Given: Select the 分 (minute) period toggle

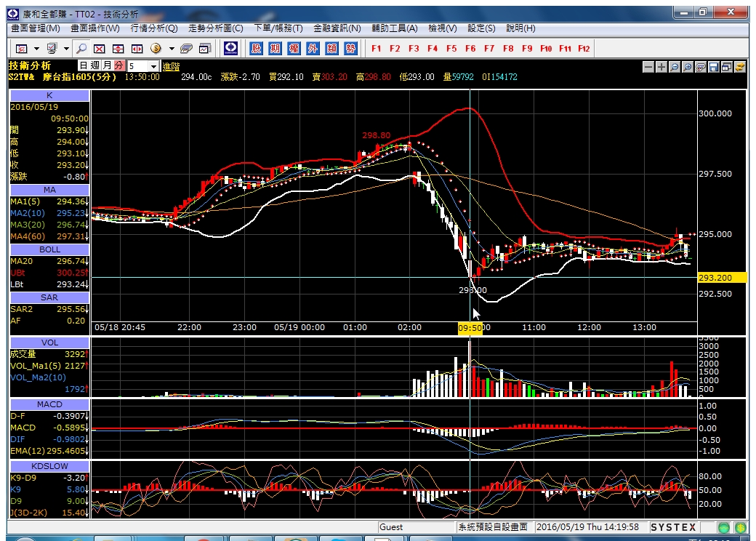Looking at the screenshot, I should (x=118, y=65).
